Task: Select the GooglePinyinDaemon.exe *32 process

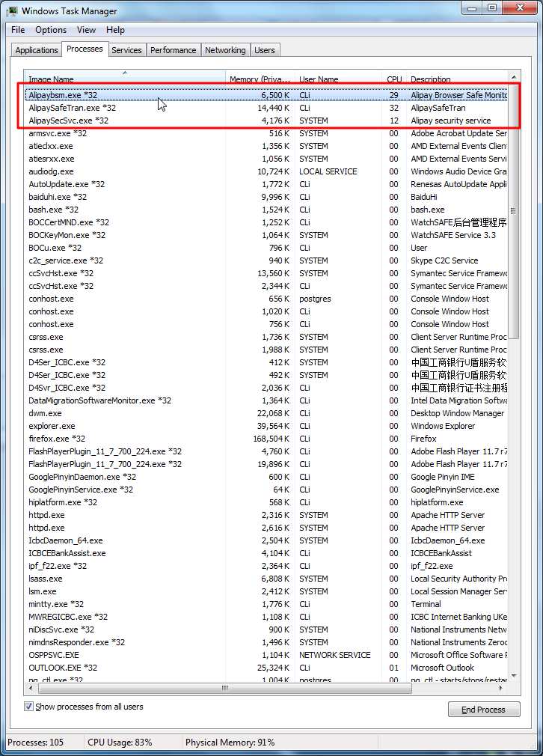Action: 266,477
